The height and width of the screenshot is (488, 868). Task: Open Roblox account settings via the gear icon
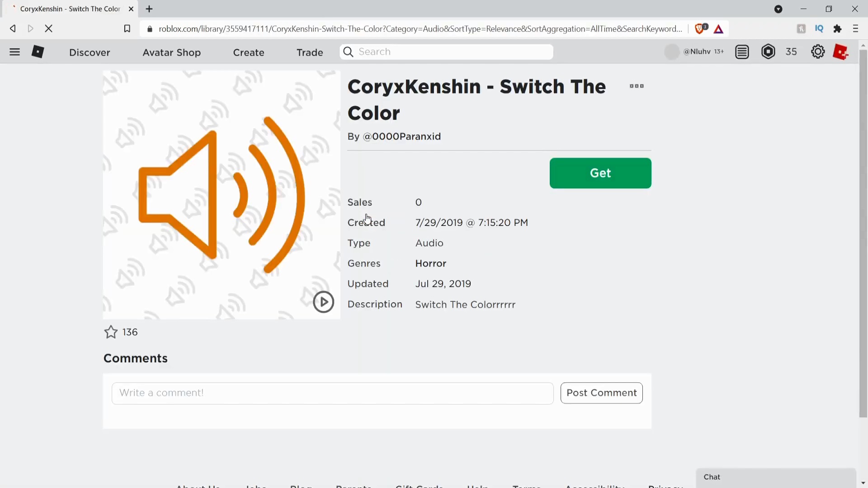pos(818,52)
